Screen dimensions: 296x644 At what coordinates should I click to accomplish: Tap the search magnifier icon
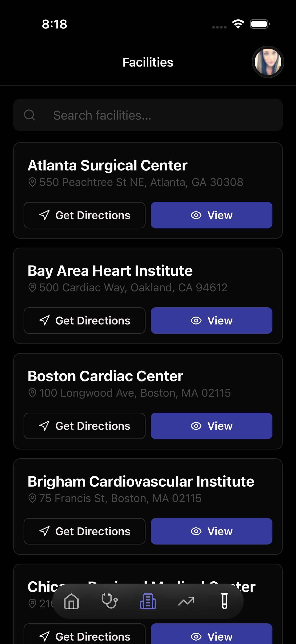click(x=29, y=115)
